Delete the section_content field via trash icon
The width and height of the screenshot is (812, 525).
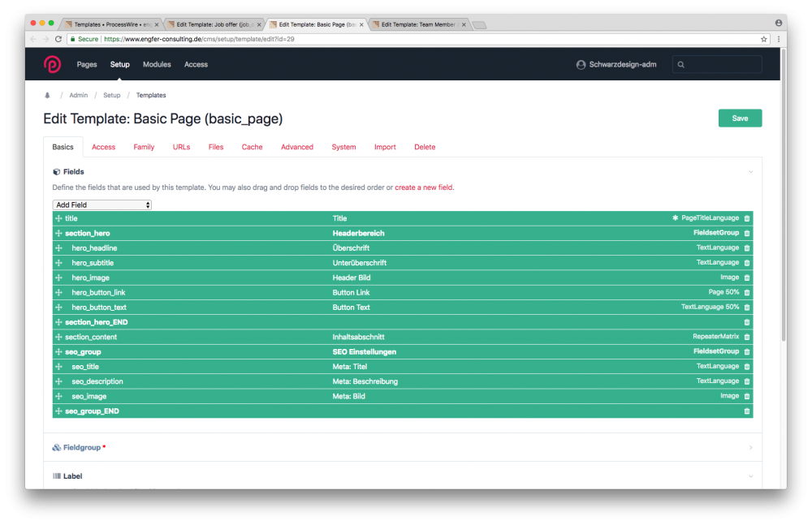[x=747, y=338]
